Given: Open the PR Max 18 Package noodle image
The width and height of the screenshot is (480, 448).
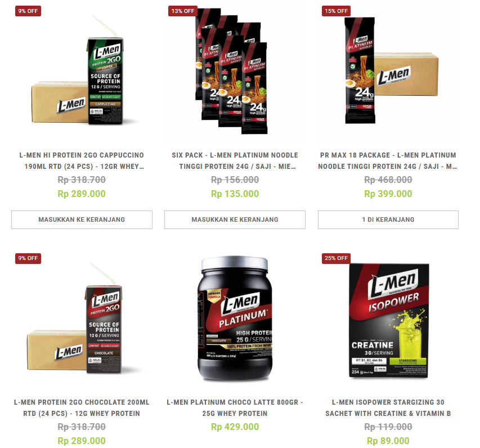Looking at the screenshot, I should click(x=388, y=72).
